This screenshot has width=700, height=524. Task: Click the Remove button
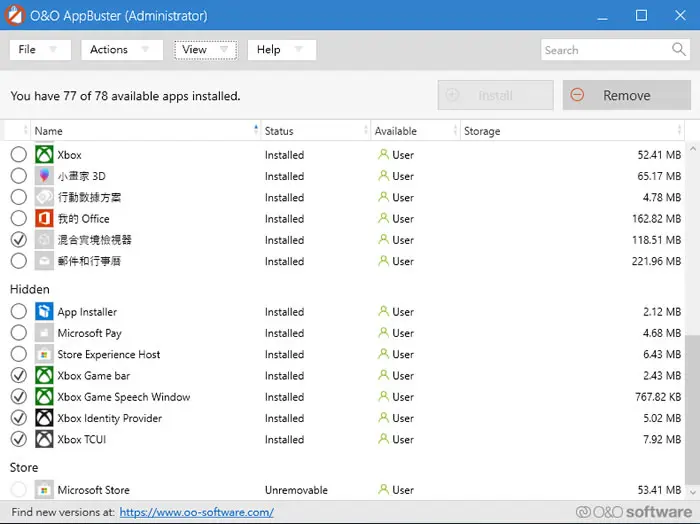pyautogui.click(x=626, y=95)
